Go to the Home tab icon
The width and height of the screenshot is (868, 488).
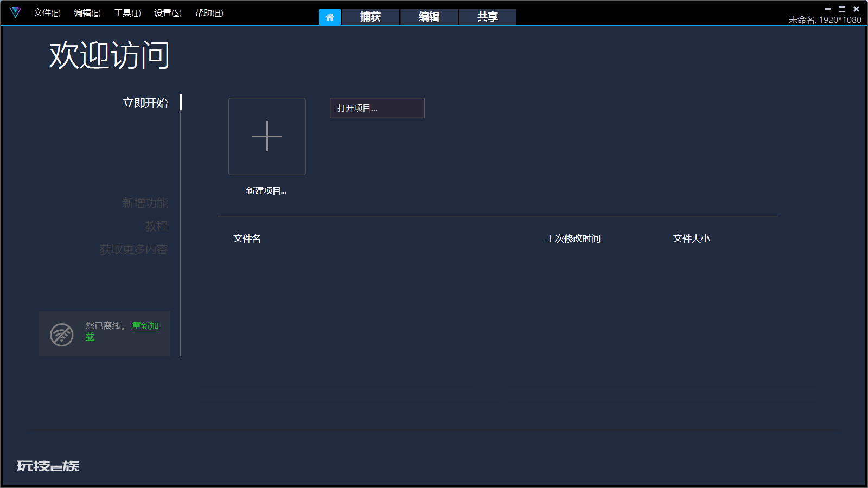pyautogui.click(x=330, y=17)
